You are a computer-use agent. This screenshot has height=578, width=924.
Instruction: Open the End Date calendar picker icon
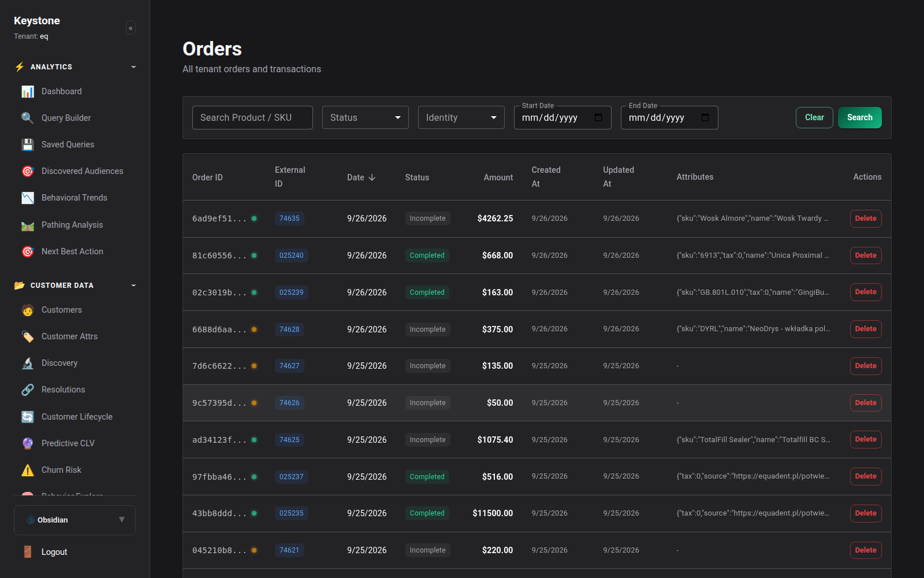(705, 117)
